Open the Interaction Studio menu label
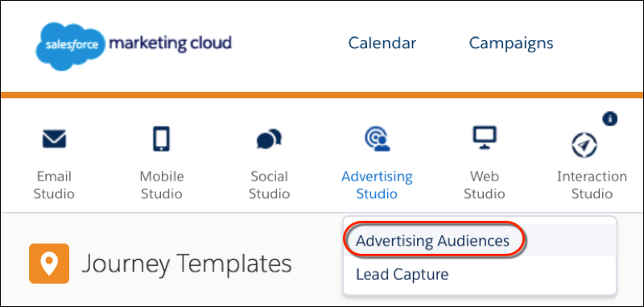The height and width of the screenshot is (307, 644). (x=592, y=185)
